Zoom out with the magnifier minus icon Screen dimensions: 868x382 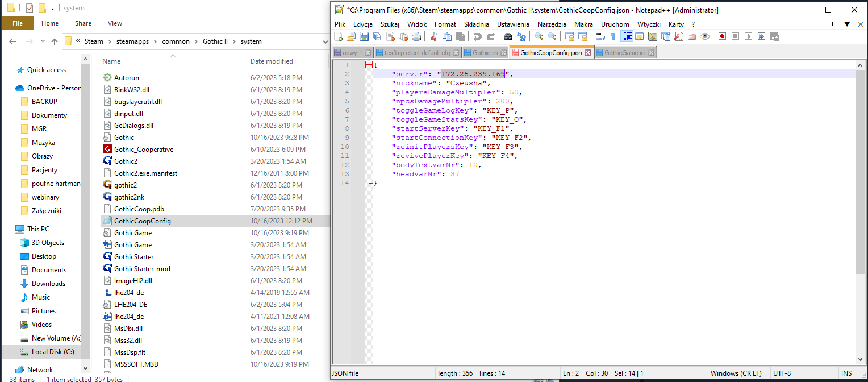[x=552, y=36]
